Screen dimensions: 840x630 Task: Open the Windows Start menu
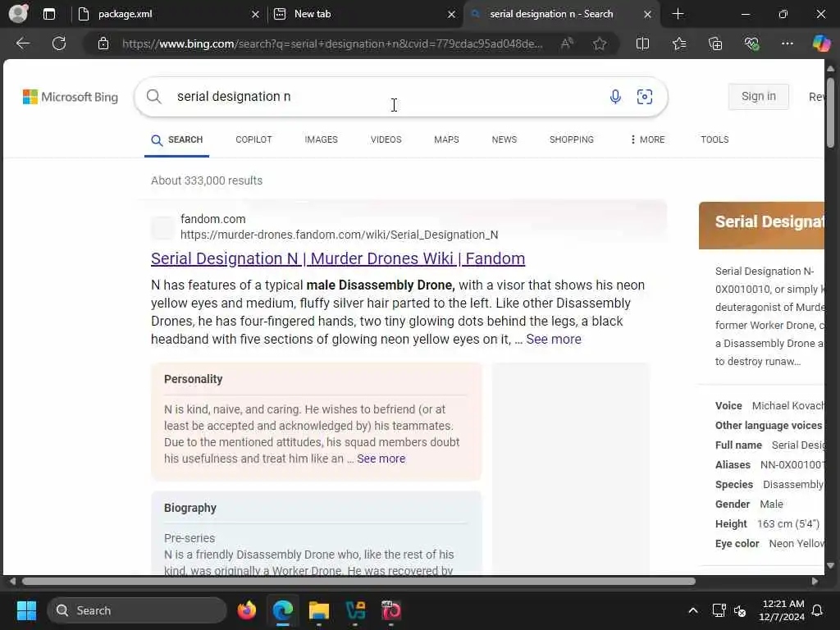26,610
